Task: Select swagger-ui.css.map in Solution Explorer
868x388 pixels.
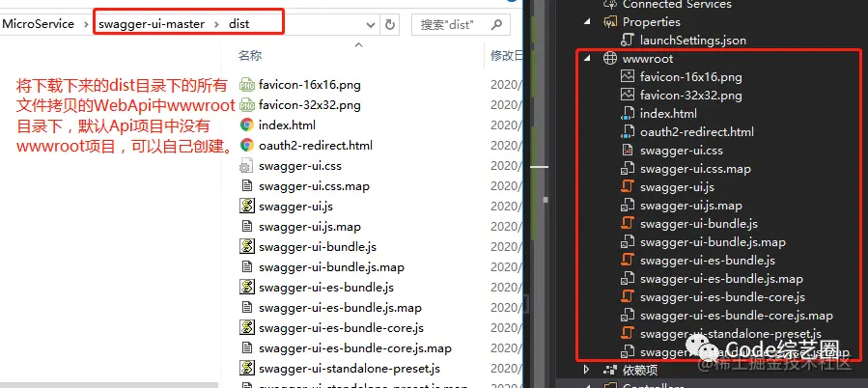Action: coord(695,169)
